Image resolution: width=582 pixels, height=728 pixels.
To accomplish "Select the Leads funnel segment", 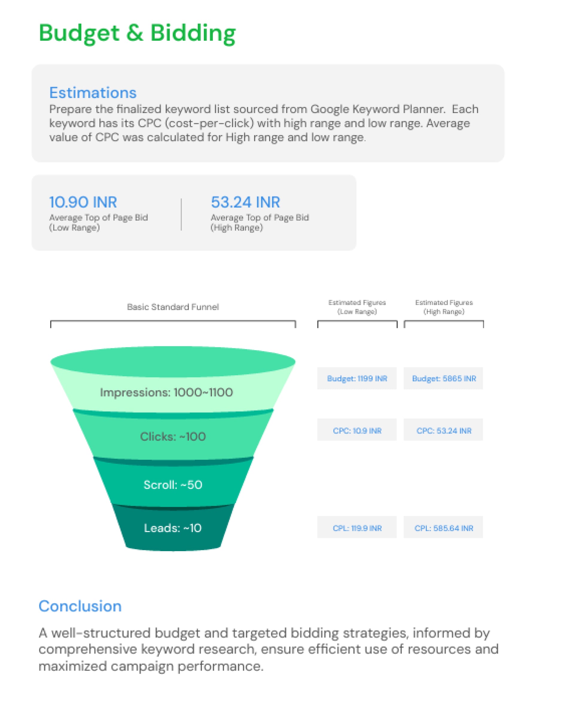I will [x=173, y=528].
